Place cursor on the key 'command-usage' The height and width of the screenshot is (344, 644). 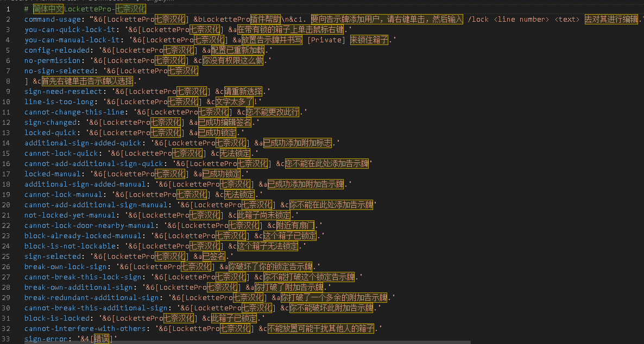click(x=52, y=20)
